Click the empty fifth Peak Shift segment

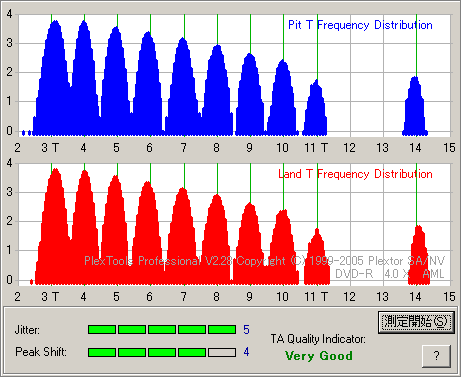tap(222, 352)
